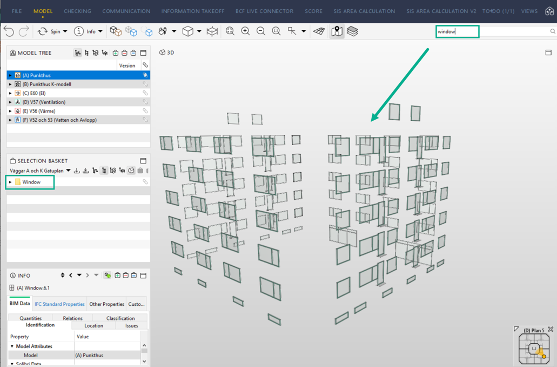Viewport: 557px width, 367px height.
Task: Maximize the Info panel
Action: [143, 275]
